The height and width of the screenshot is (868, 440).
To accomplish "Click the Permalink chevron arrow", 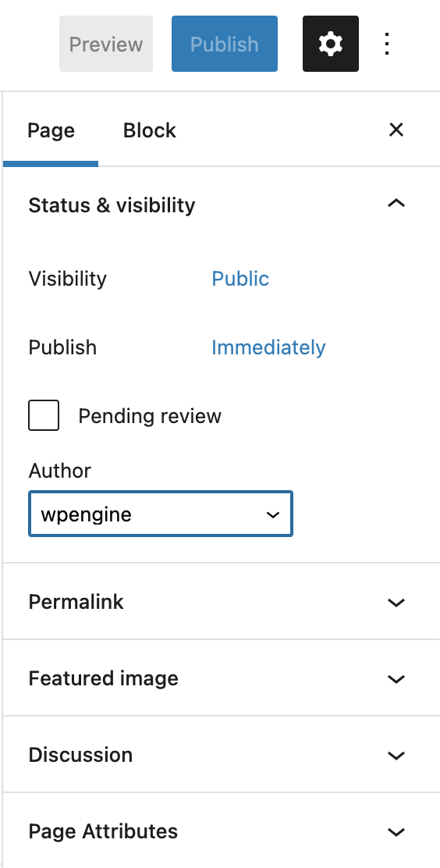I will [396, 603].
